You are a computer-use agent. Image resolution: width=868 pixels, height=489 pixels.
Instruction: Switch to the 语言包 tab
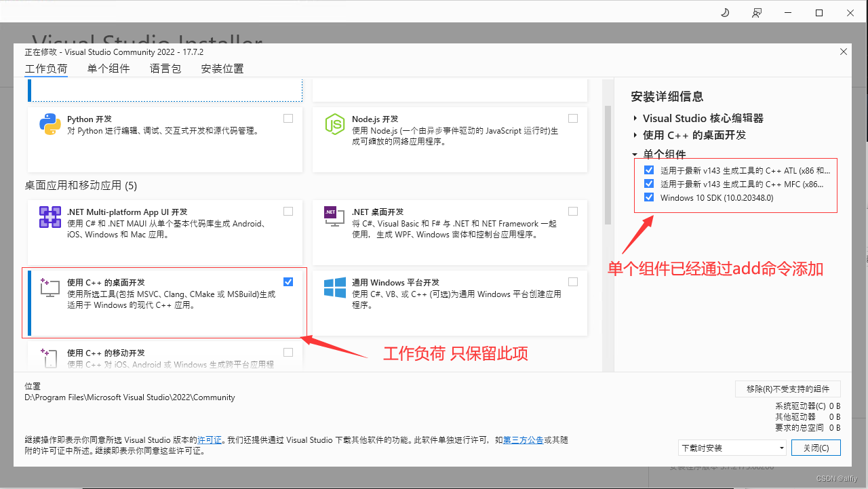coord(165,69)
